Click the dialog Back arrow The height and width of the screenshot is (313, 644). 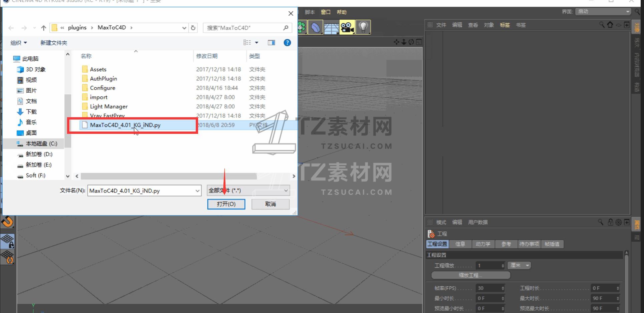coord(11,28)
